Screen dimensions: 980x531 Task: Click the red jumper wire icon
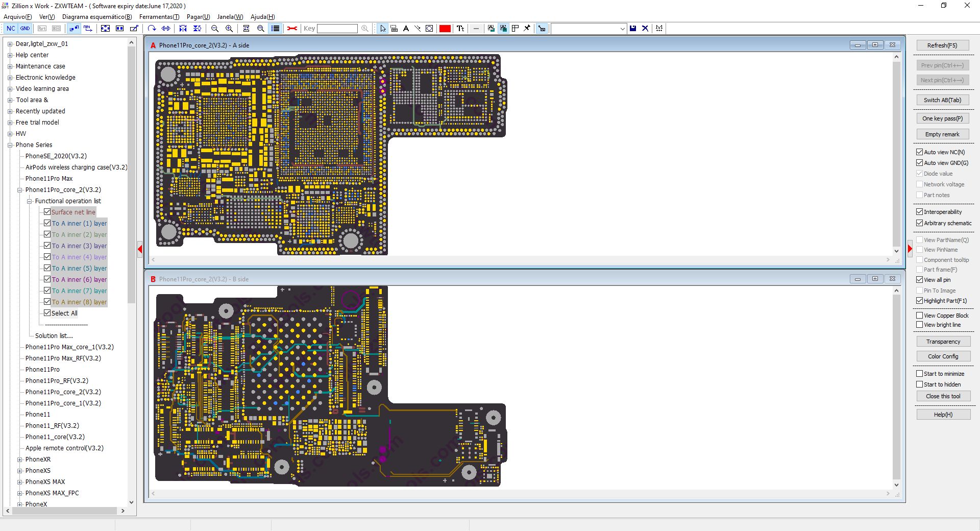click(292, 29)
